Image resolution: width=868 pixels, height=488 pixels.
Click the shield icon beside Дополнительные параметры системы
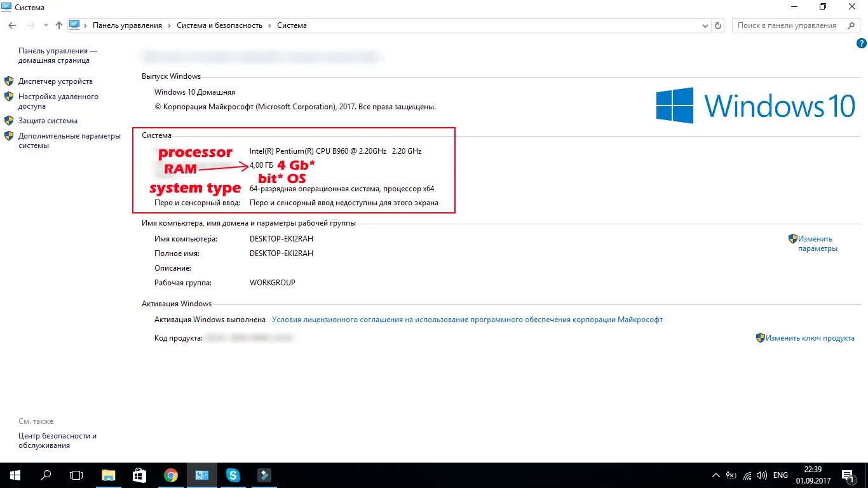coord(9,135)
